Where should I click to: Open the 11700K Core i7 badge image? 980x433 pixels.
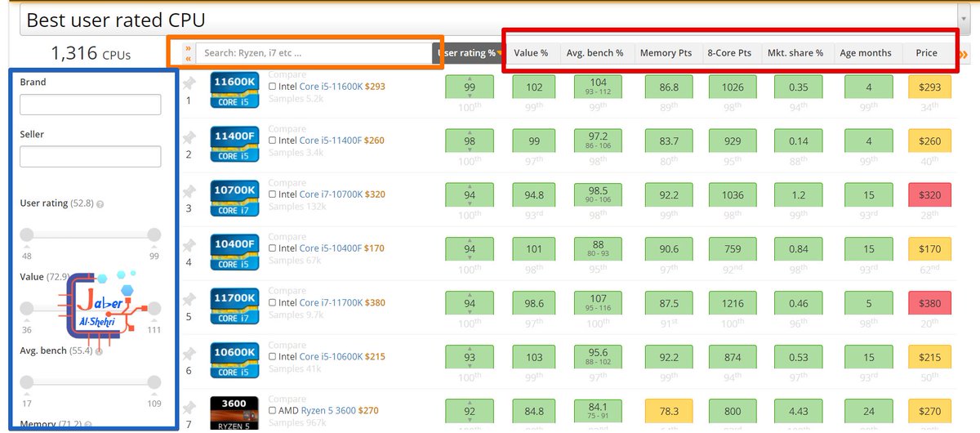(x=234, y=306)
